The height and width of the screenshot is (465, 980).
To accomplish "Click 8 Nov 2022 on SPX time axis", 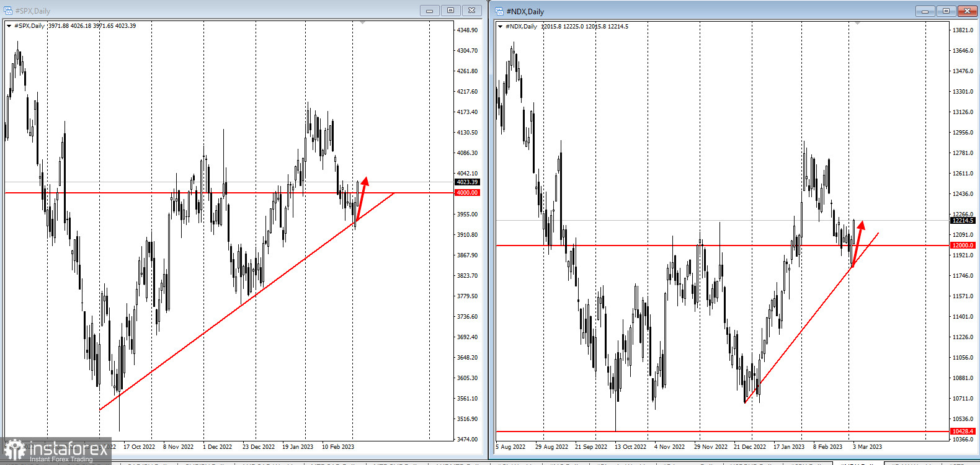I will [x=178, y=447].
